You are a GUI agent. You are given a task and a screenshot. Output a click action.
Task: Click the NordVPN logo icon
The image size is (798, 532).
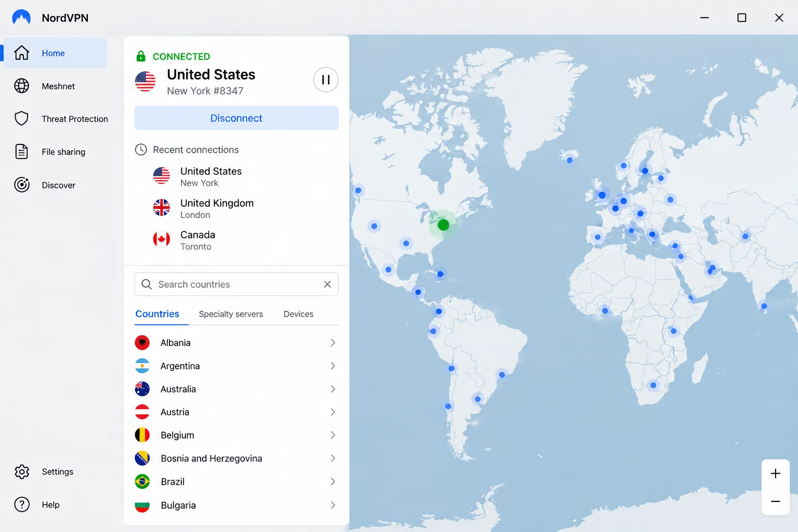[21, 18]
